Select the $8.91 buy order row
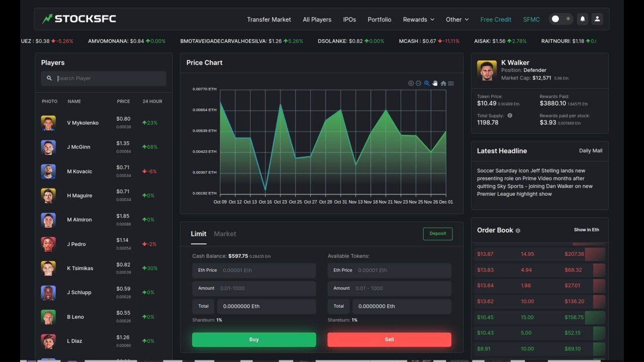 click(x=540, y=349)
